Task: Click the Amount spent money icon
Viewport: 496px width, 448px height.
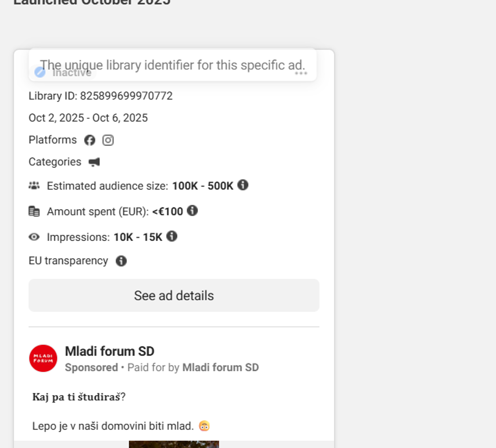Action: tap(34, 211)
